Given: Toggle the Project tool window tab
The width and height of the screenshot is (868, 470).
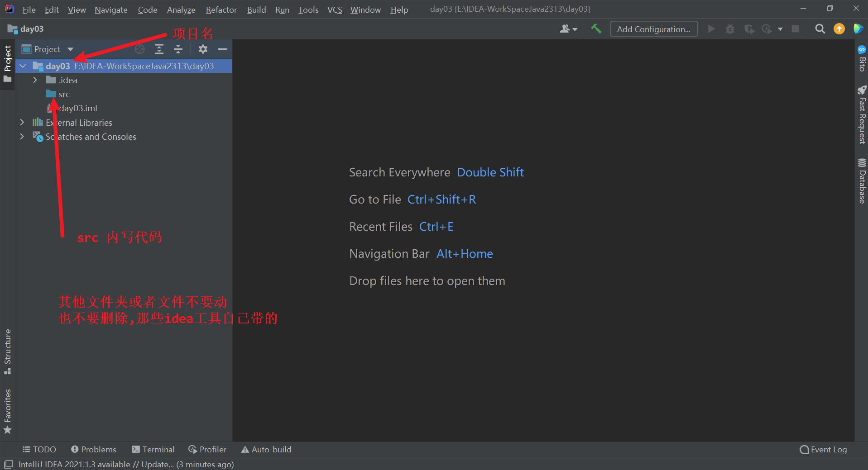Looking at the screenshot, I should (8, 64).
